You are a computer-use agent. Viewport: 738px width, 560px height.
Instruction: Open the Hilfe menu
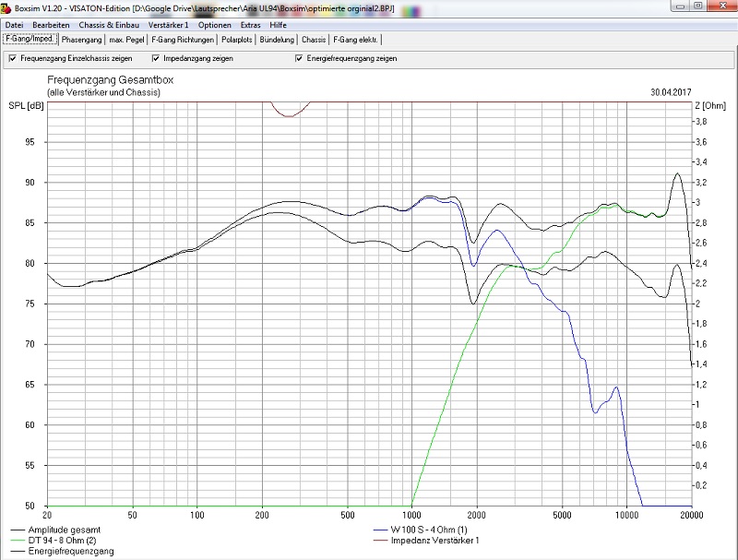tap(279, 24)
